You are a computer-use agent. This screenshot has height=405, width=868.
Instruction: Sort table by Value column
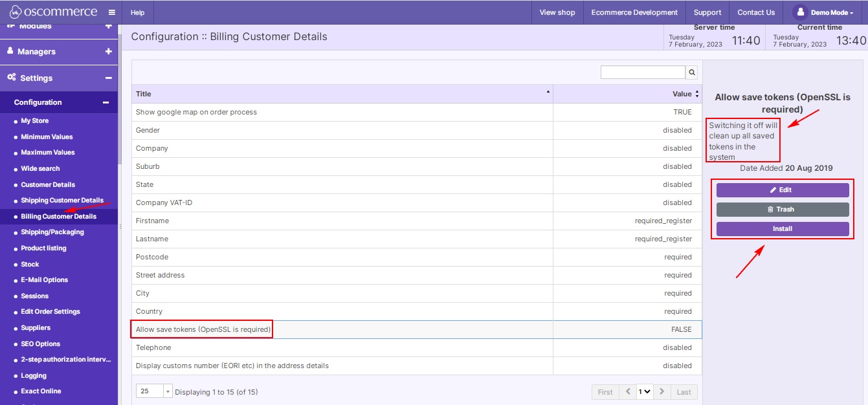[x=627, y=94]
